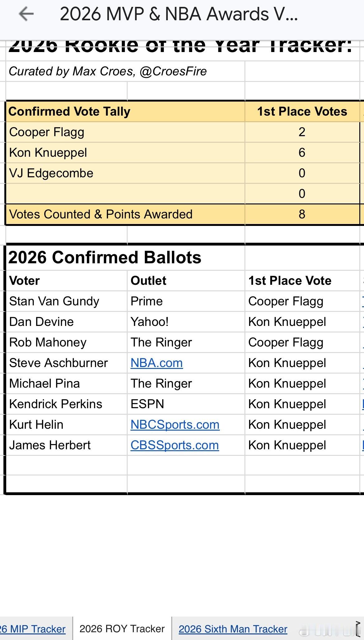Tap the document title in the header
This screenshot has width=364, height=640.
pyautogui.click(x=179, y=14)
